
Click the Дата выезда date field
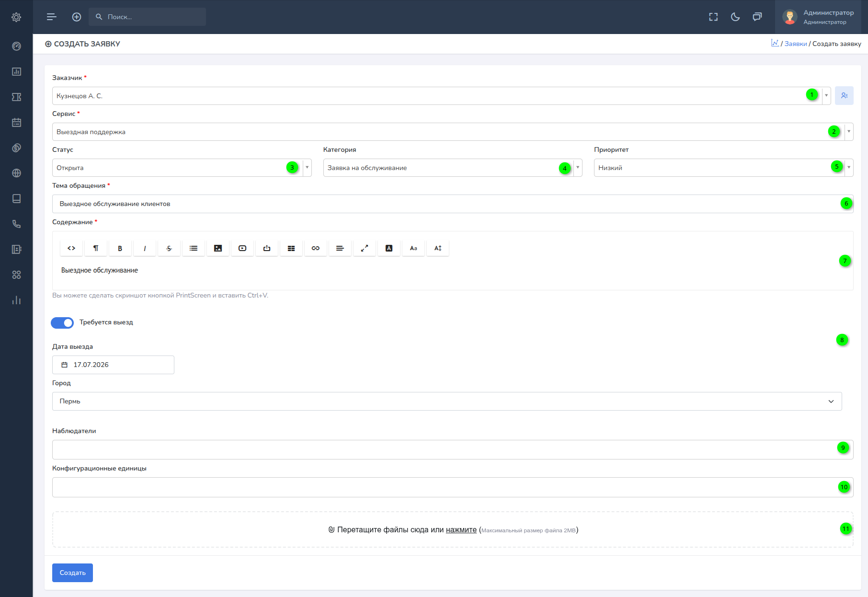pyautogui.click(x=113, y=365)
